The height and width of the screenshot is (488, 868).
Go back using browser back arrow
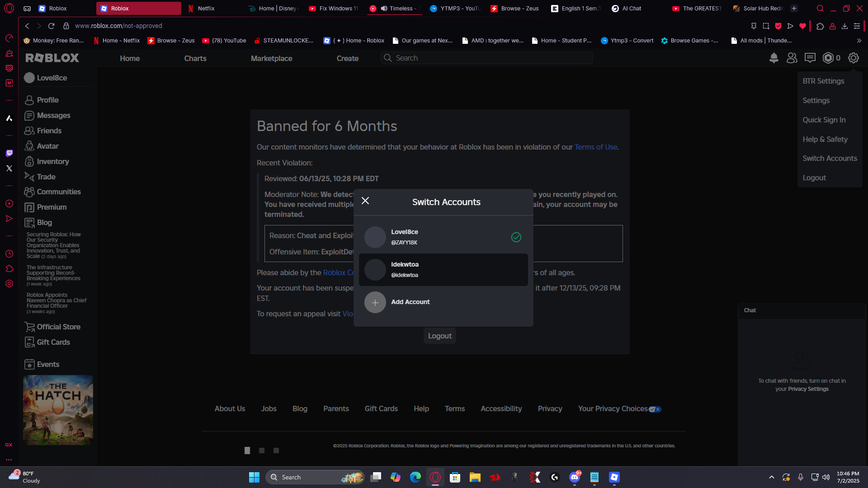pyautogui.click(x=27, y=26)
